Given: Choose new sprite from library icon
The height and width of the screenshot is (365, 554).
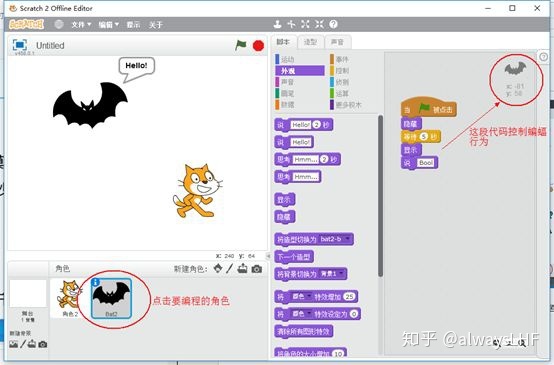Looking at the screenshot, I should [218, 269].
